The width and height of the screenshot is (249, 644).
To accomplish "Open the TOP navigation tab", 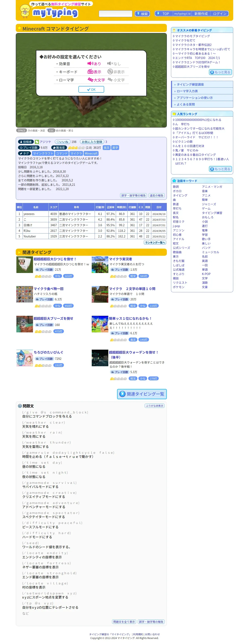I will (164, 14).
